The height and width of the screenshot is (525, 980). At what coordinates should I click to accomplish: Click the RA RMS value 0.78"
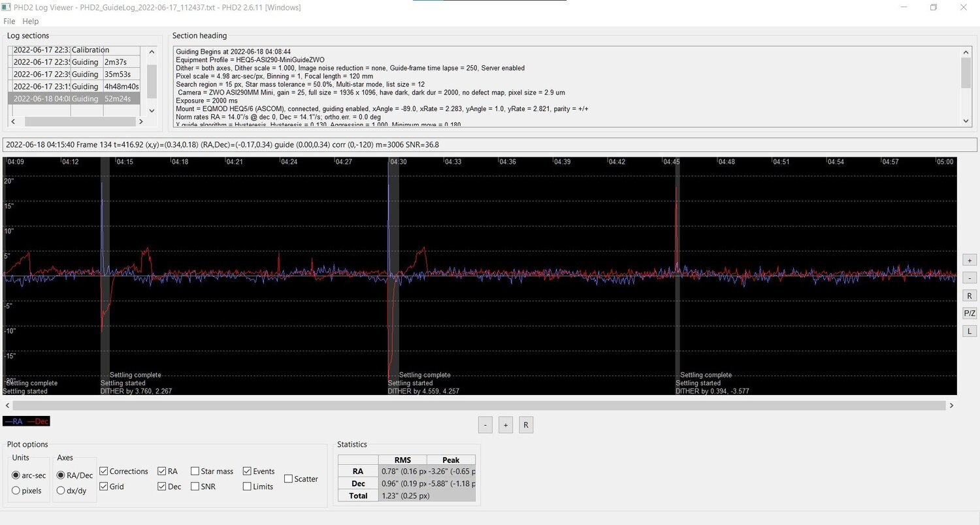[x=402, y=471]
